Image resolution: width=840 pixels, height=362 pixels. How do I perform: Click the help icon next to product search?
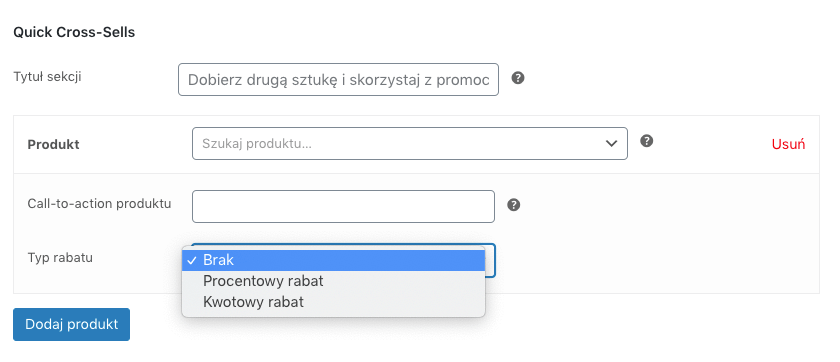(x=647, y=141)
